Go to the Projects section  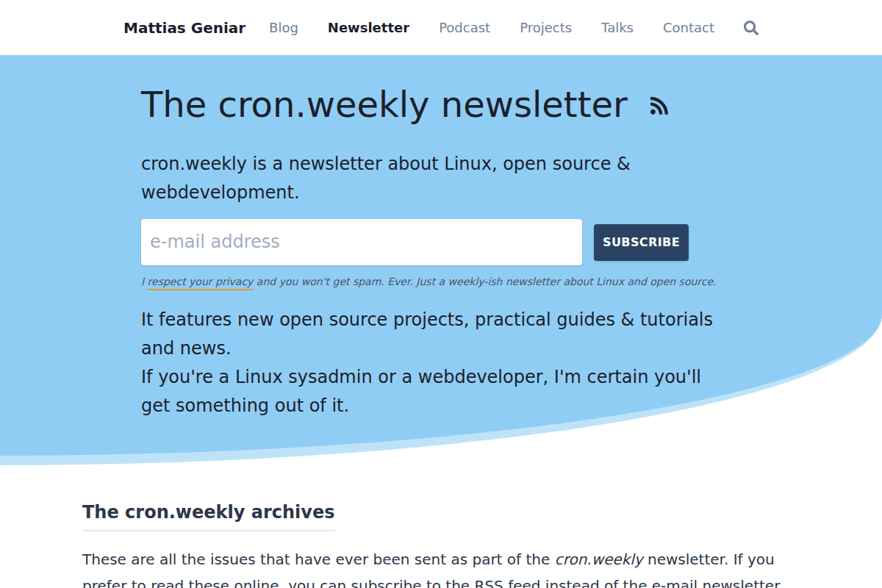coord(545,27)
